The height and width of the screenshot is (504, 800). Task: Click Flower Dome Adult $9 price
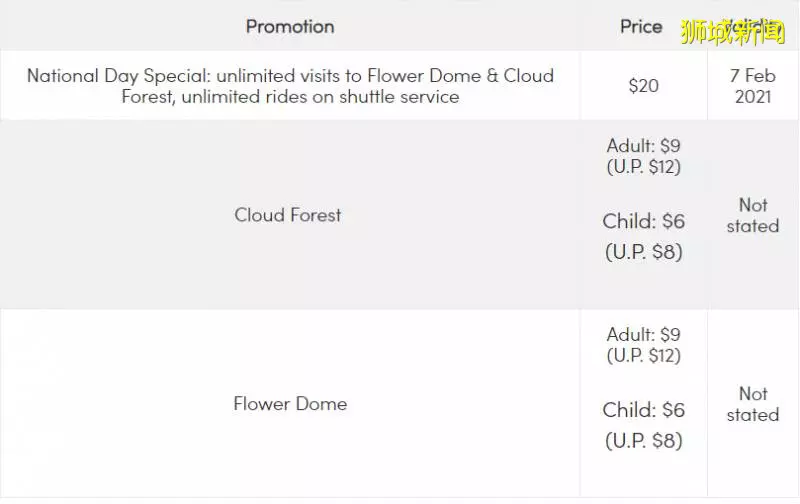pyautogui.click(x=643, y=335)
